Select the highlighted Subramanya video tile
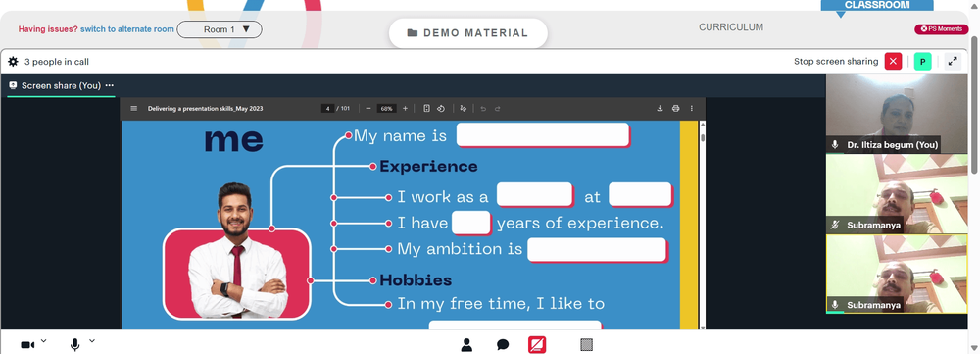980x354 pixels. pyautogui.click(x=897, y=274)
